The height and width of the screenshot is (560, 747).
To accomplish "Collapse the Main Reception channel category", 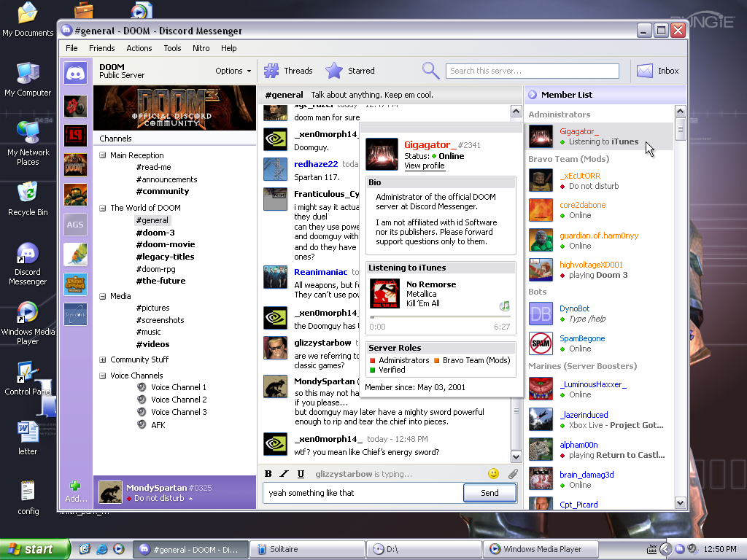I will click(103, 155).
